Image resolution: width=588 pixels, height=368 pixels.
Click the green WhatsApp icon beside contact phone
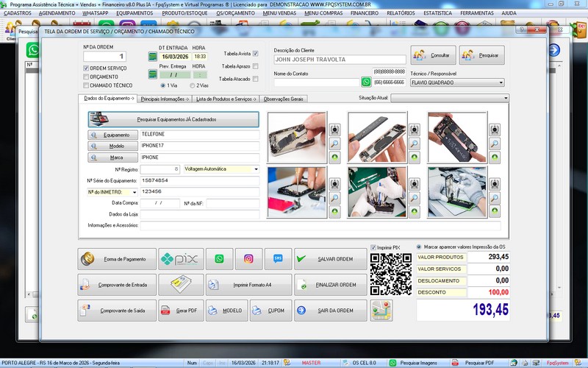point(366,82)
